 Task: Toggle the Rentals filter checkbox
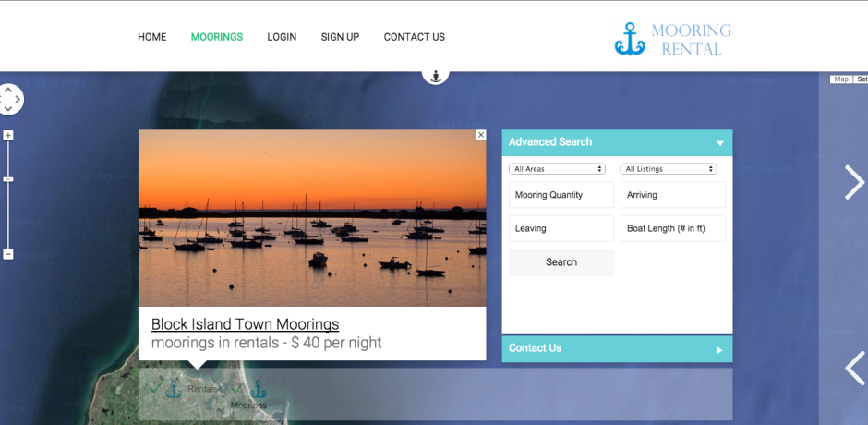pos(154,389)
